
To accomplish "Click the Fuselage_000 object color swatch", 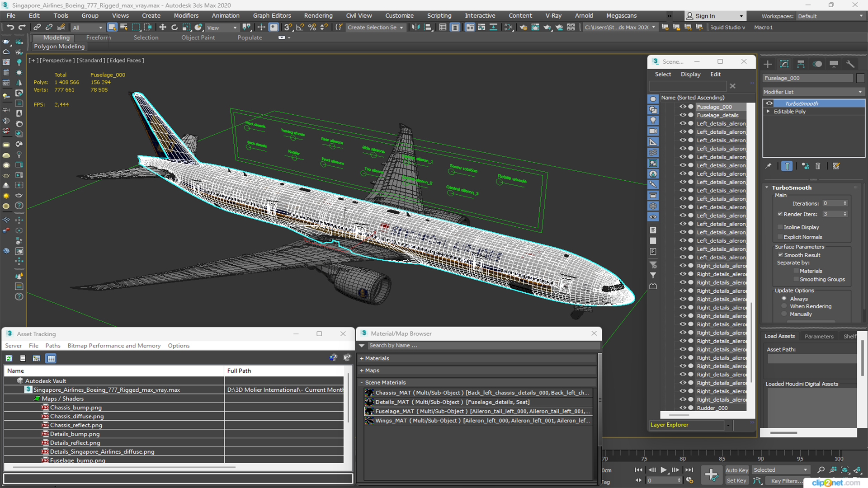I will tap(860, 78).
